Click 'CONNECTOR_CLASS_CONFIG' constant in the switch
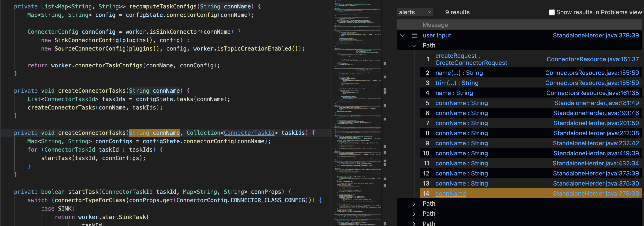 [x=267, y=200]
